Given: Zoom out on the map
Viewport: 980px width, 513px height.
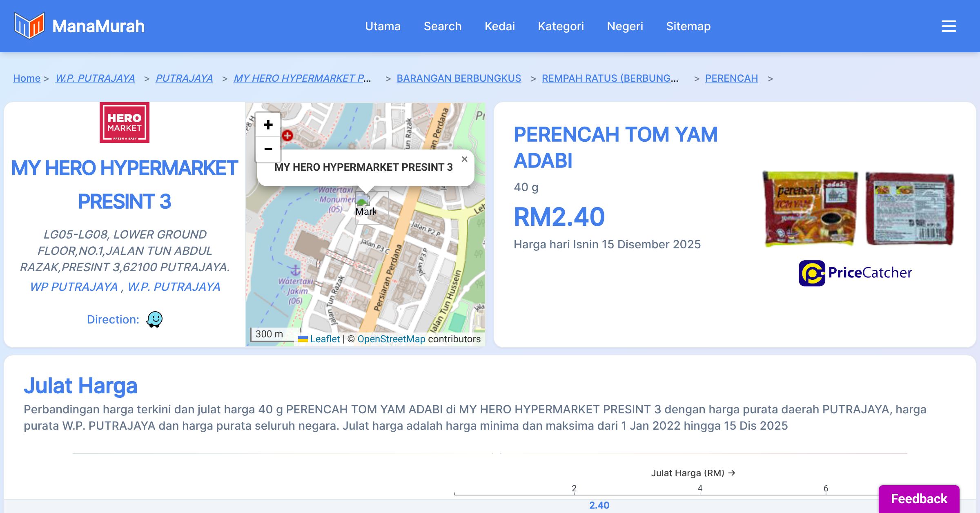Looking at the screenshot, I should (x=268, y=149).
